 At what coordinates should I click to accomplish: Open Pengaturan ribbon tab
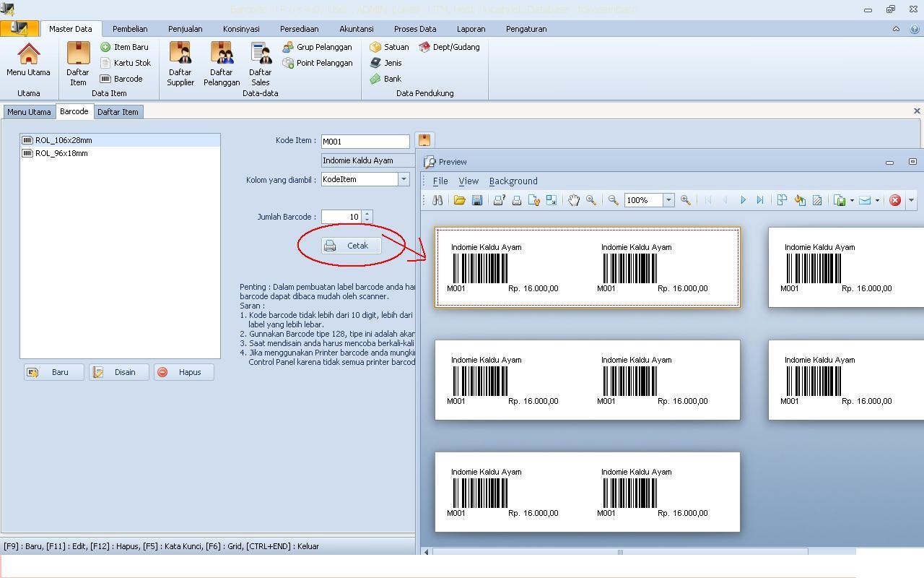[526, 29]
